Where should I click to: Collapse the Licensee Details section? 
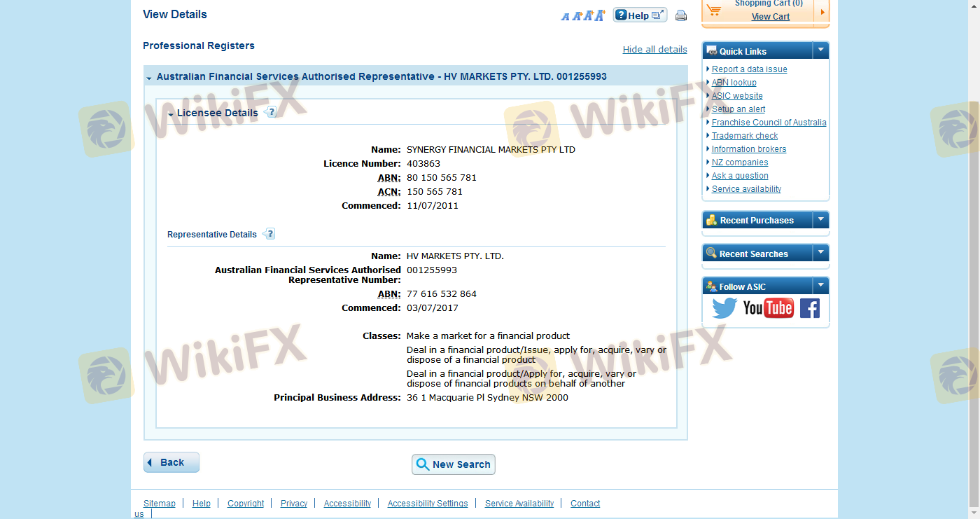coord(171,113)
